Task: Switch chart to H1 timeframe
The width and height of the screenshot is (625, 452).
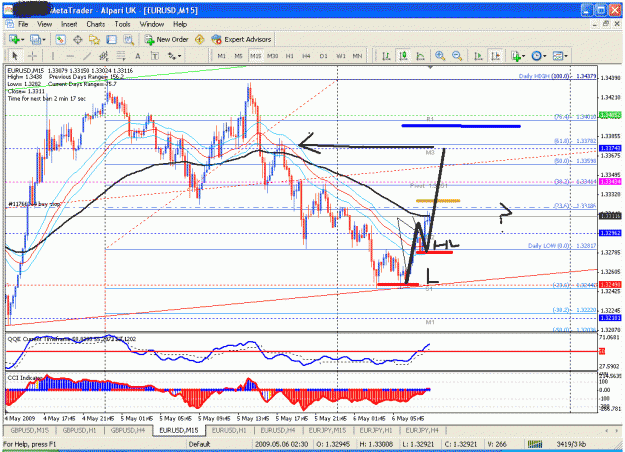Action: tap(290, 56)
